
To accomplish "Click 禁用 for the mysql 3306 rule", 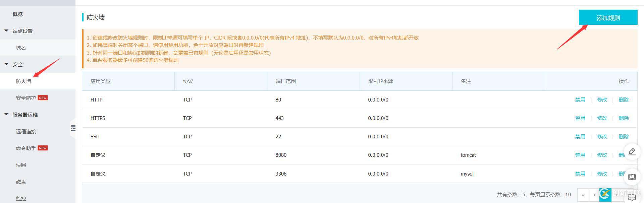I will (580, 174).
